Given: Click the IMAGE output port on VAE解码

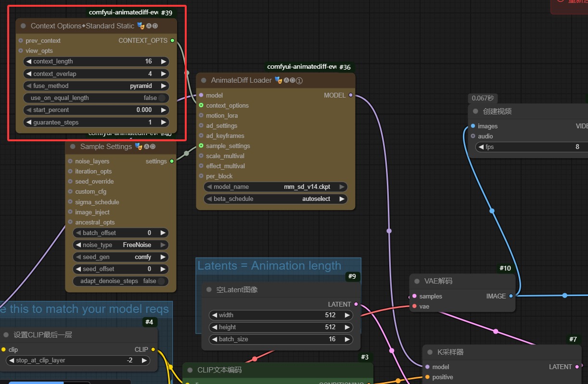Looking at the screenshot, I should click(x=511, y=296).
